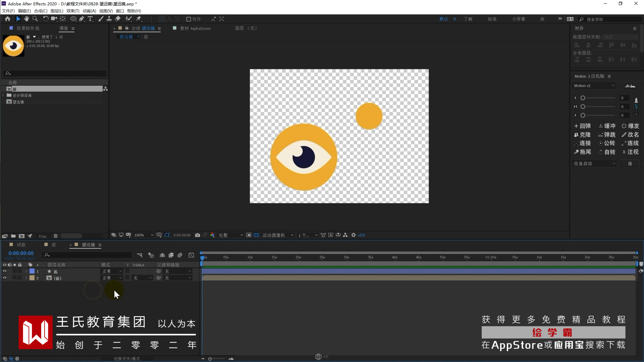Toggle visibility of layer 2 前
Viewport: 644px width, 362px height.
tap(5, 278)
